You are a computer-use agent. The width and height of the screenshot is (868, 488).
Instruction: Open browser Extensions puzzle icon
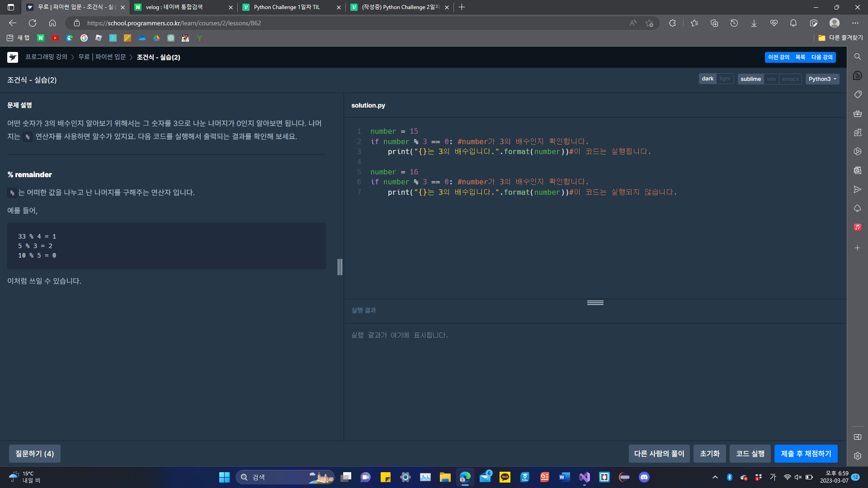672,23
